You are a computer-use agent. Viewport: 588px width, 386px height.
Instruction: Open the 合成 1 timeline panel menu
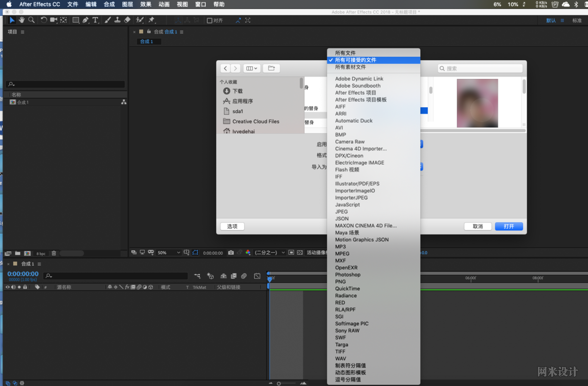click(39, 264)
